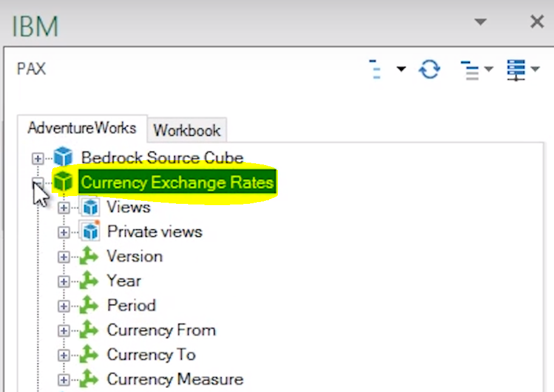Select the Private views label
Viewport: 554px width, 392px height.
154,232
